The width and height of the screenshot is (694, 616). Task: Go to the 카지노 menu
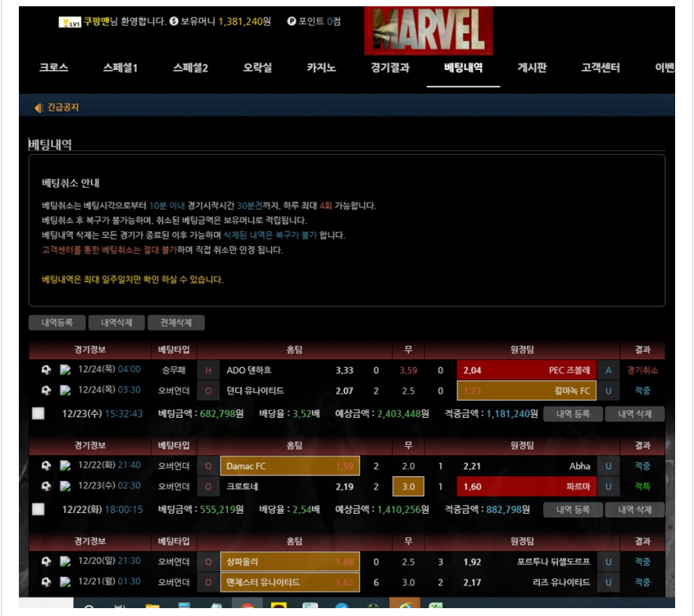pos(321,68)
